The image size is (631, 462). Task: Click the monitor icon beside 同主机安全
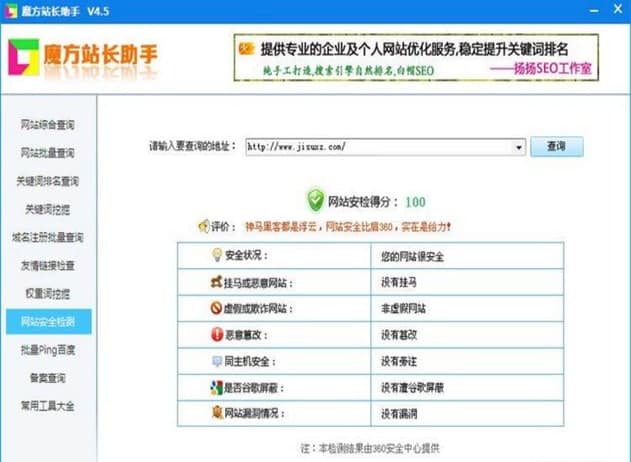(215, 361)
